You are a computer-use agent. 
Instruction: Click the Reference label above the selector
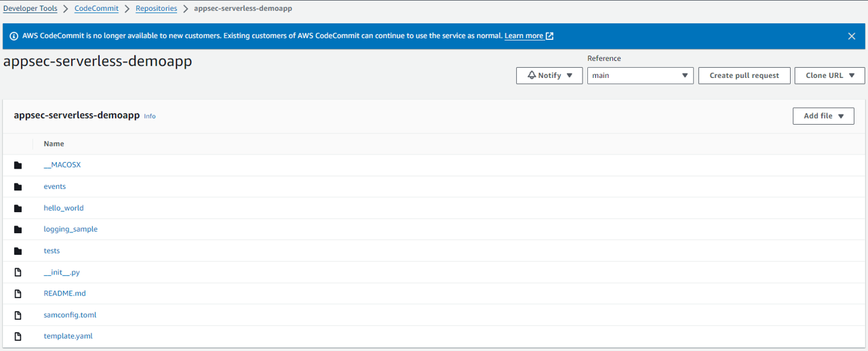[x=604, y=58]
